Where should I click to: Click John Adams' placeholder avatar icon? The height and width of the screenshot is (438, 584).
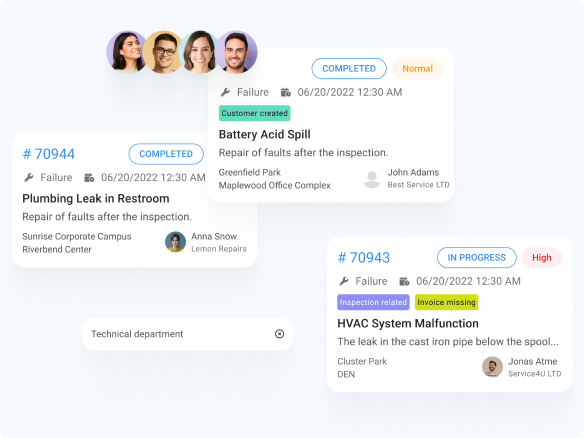tap(372, 179)
